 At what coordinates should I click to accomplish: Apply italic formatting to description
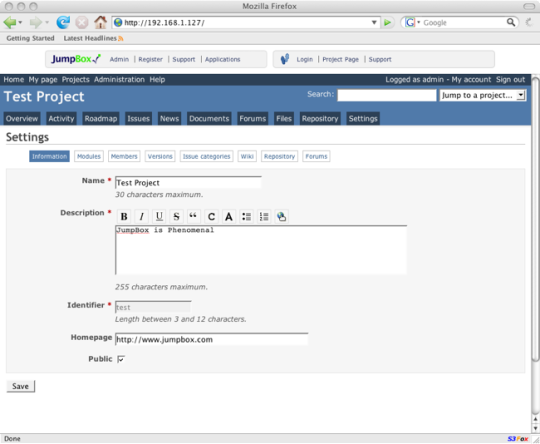pos(142,217)
